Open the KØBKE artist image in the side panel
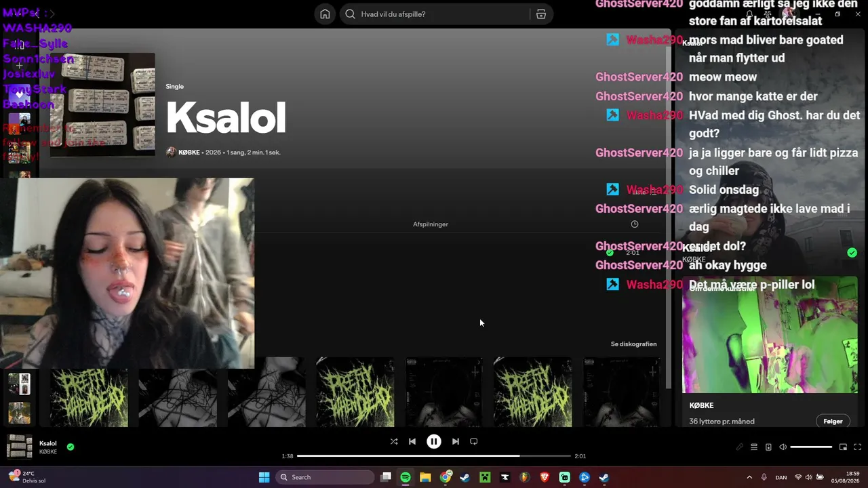 tap(770, 334)
